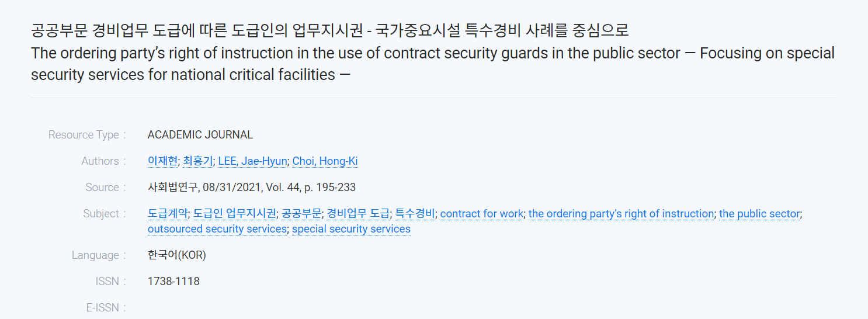This screenshot has width=868, height=319.
Task: Select subject 공공부문
Action: [x=301, y=214]
